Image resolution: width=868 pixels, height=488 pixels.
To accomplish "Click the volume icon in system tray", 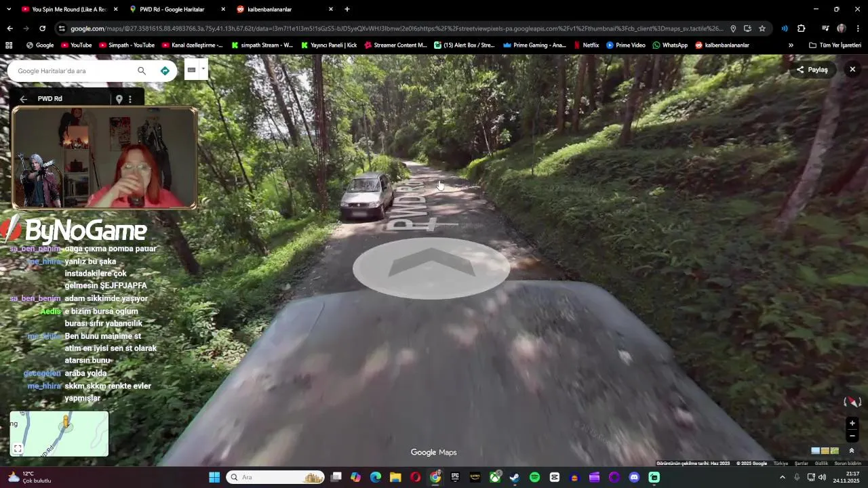I will pyautogui.click(x=823, y=477).
